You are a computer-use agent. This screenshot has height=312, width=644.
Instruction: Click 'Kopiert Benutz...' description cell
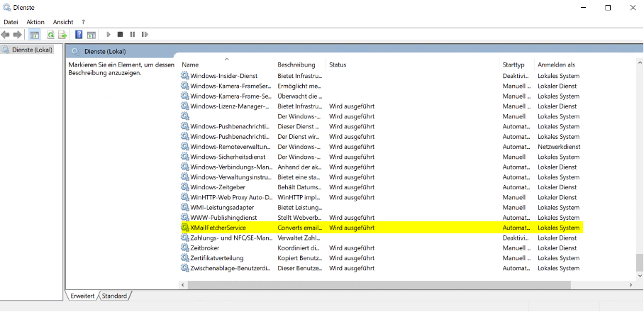pyautogui.click(x=299, y=258)
